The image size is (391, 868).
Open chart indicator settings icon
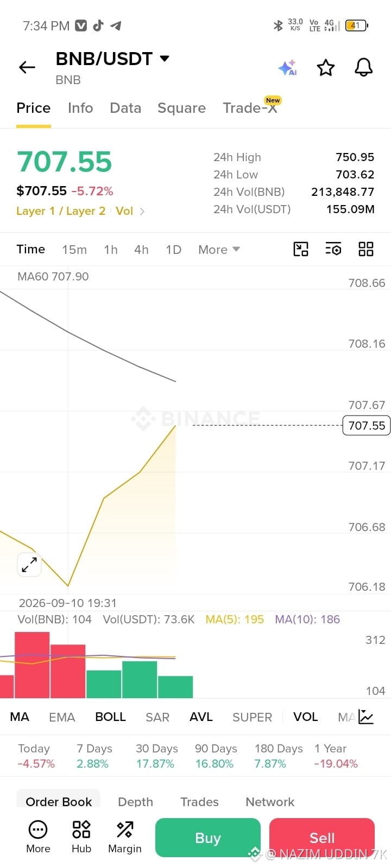[x=333, y=249]
